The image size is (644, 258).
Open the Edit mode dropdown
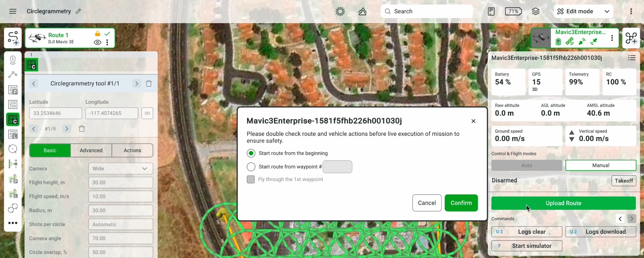[x=584, y=11]
